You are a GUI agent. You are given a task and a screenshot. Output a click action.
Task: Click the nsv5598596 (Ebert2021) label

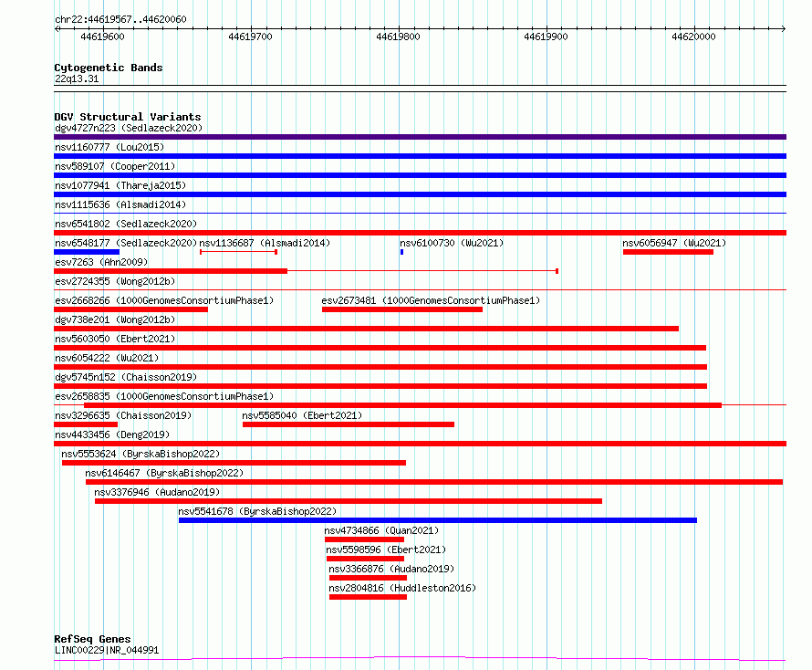point(386,550)
